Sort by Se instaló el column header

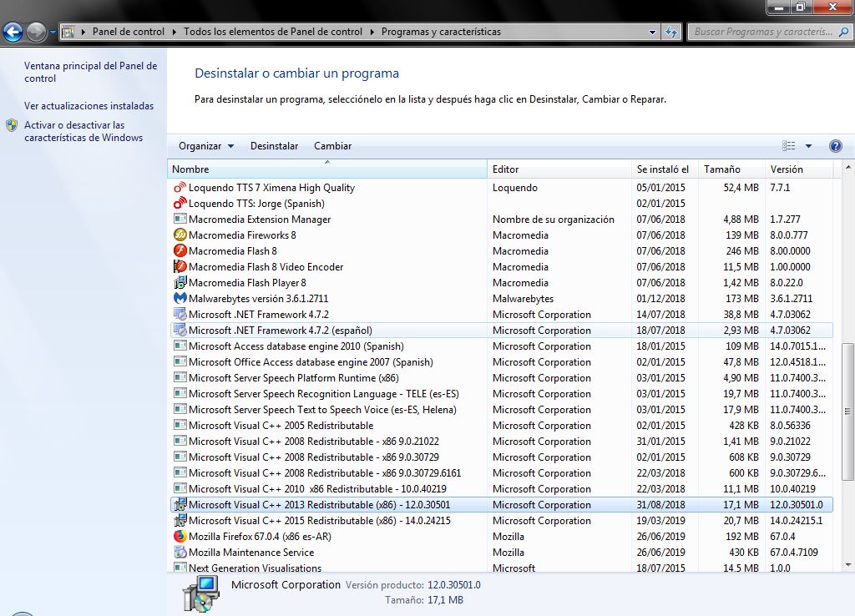pyautogui.click(x=665, y=169)
